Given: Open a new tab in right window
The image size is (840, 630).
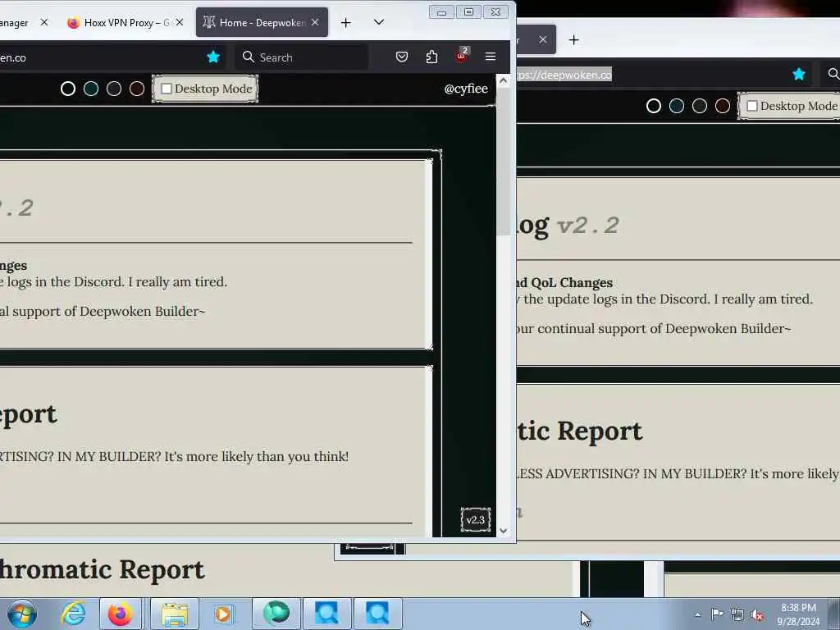Looking at the screenshot, I should 573,39.
